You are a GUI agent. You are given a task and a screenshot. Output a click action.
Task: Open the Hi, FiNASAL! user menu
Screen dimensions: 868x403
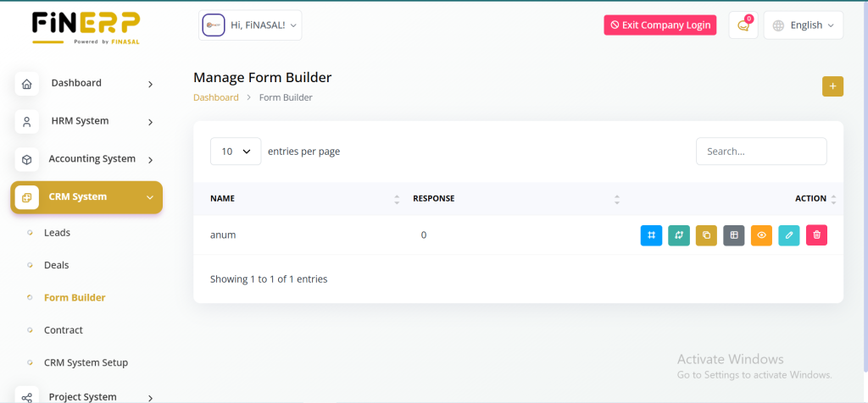[250, 25]
